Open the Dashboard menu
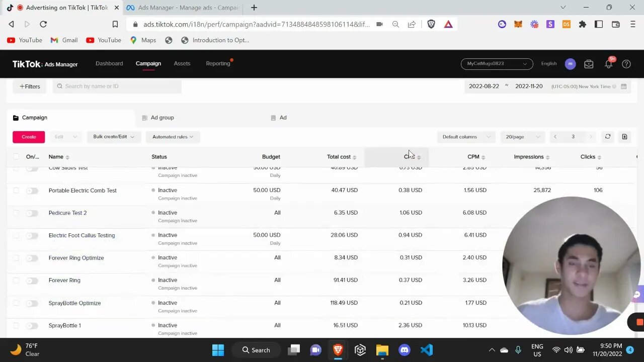 pyautogui.click(x=109, y=63)
